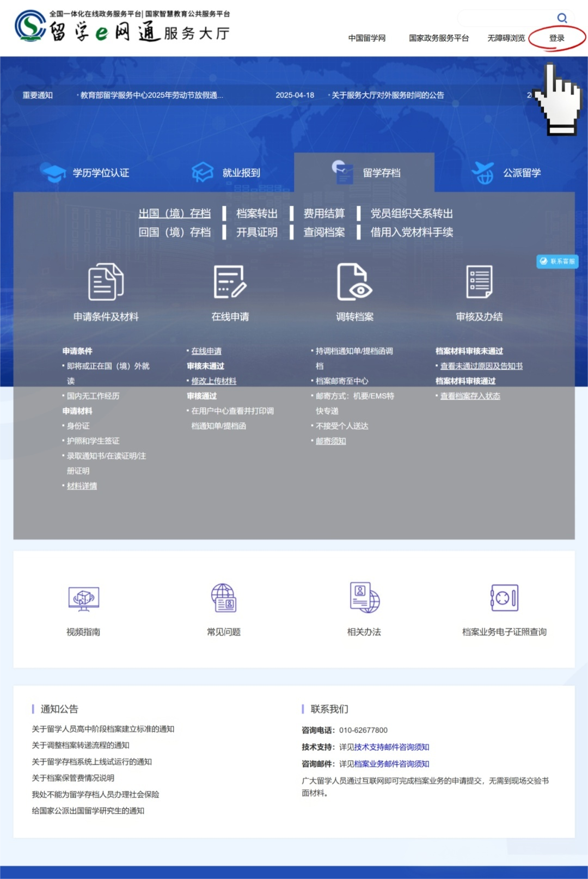Click the 国内无工作经历 condition text
Viewport: 588px width, 879px height.
pyautogui.click(x=93, y=396)
